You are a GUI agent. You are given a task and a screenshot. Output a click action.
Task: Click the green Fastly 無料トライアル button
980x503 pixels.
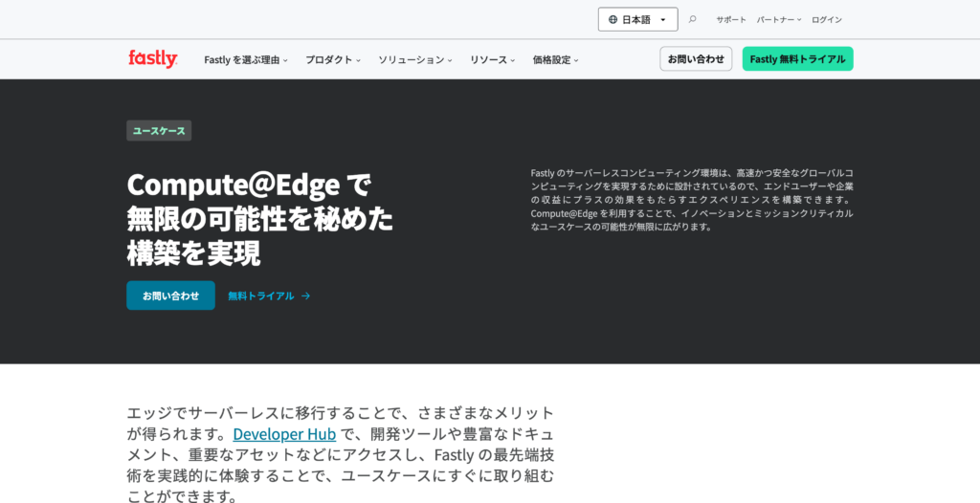pyautogui.click(x=797, y=59)
